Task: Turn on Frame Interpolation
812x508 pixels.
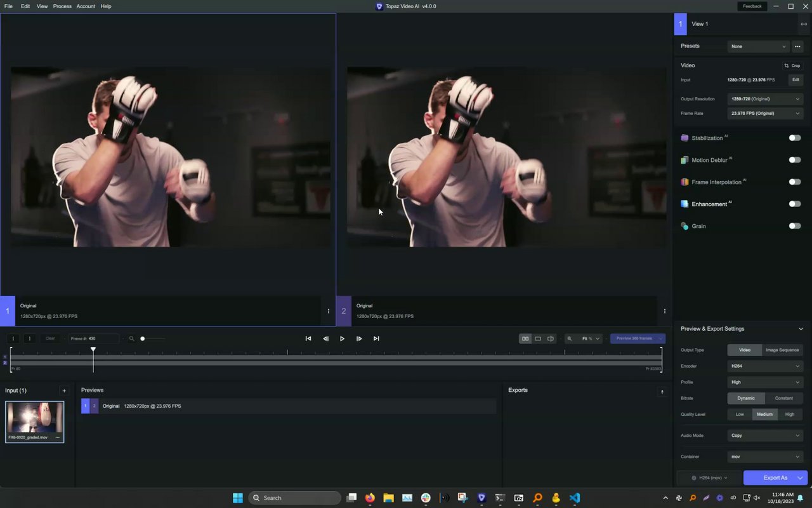Action: (x=795, y=182)
